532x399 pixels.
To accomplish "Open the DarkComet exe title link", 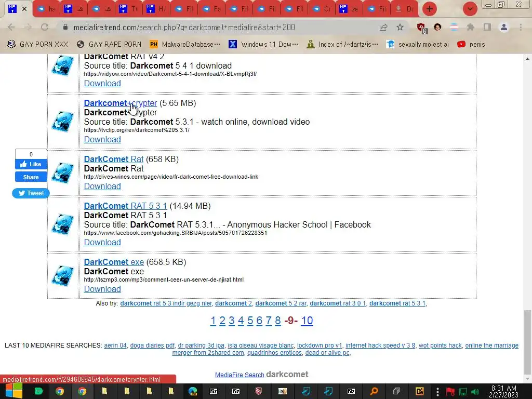I will click(x=114, y=262).
